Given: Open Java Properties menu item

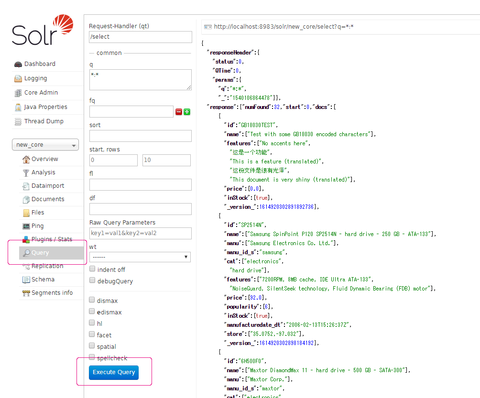Looking at the screenshot, I should click(x=45, y=107).
